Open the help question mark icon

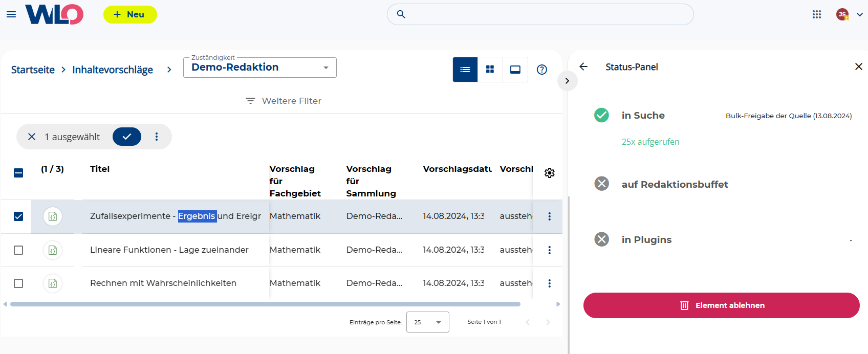[542, 70]
